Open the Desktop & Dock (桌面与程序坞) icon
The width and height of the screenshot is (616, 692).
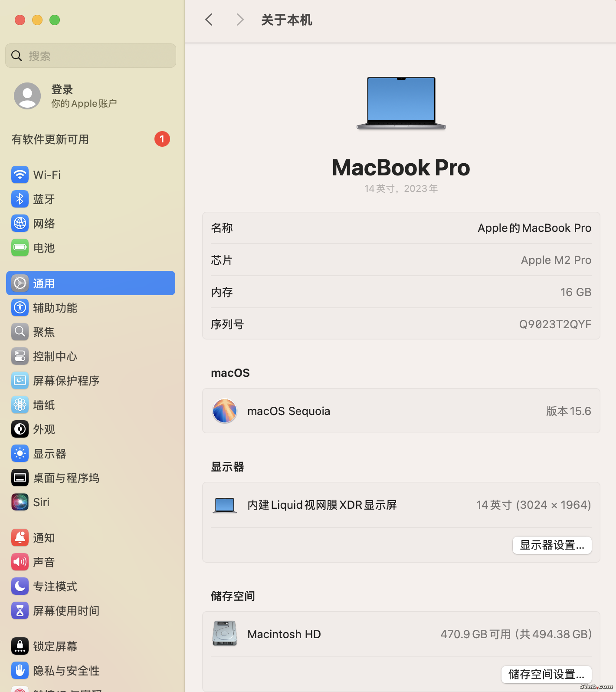coord(20,478)
